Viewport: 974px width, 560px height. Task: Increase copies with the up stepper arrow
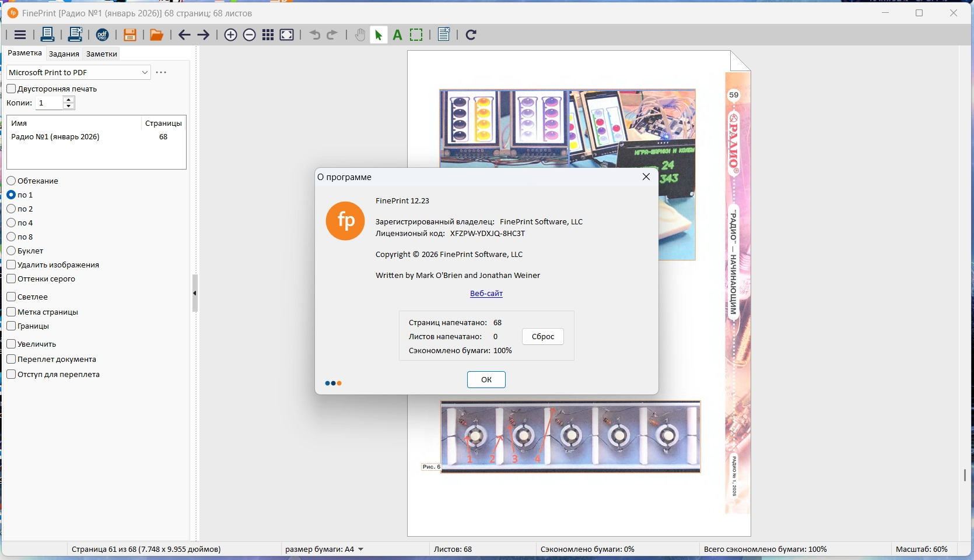pos(69,100)
